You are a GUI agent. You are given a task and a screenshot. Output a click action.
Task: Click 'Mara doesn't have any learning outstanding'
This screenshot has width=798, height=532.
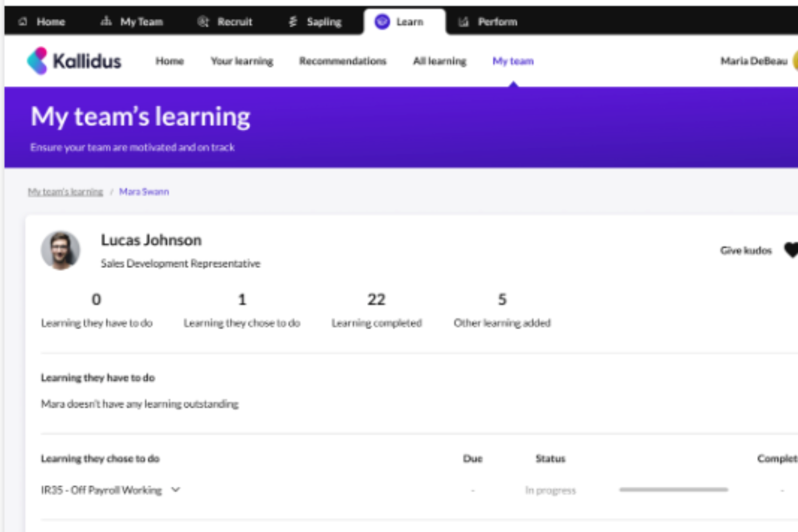(140, 404)
